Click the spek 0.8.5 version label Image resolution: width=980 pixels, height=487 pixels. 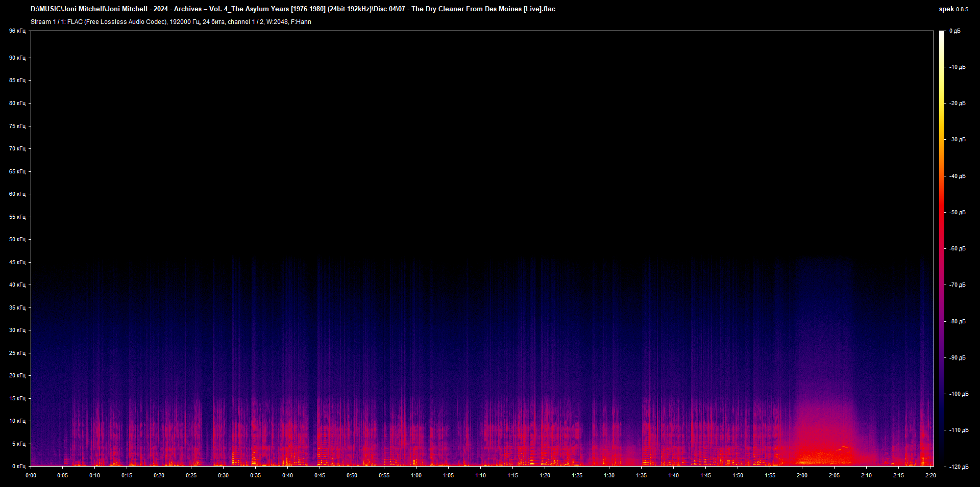[953, 9]
